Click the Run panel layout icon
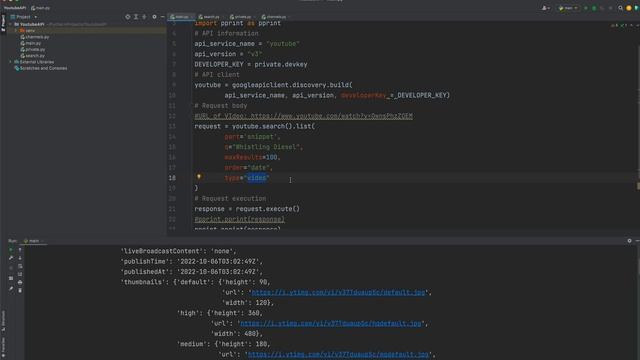This screenshot has height=360, width=640. (11, 278)
